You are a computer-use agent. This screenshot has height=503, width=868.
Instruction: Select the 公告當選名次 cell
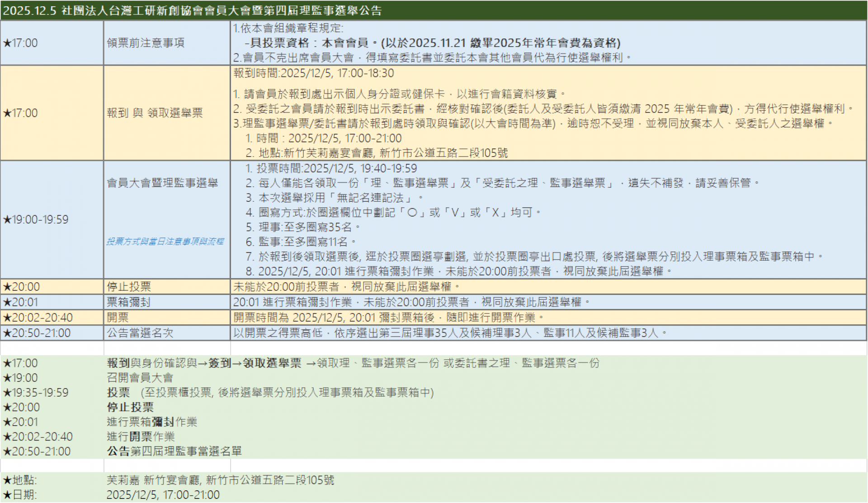[x=140, y=333]
